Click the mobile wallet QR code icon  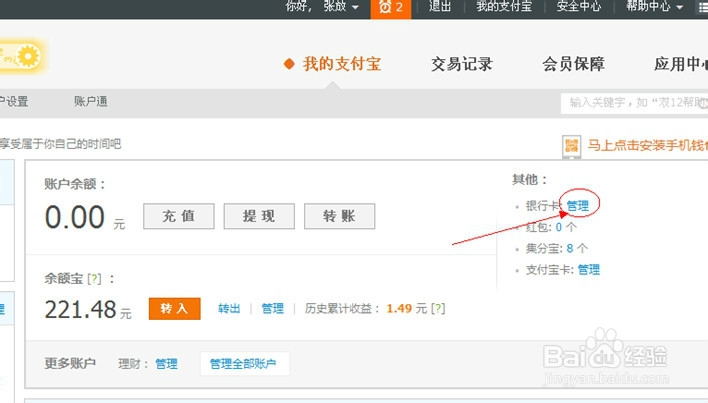pos(571,146)
